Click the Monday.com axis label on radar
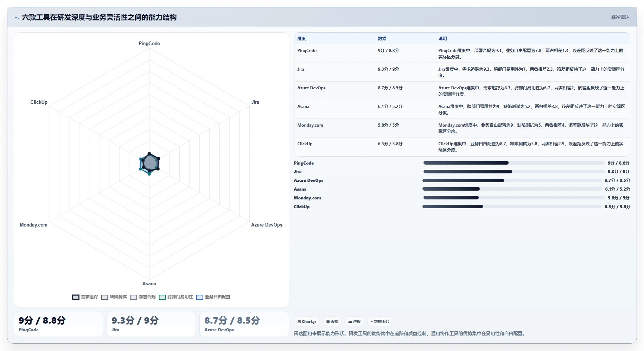 click(34, 225)
